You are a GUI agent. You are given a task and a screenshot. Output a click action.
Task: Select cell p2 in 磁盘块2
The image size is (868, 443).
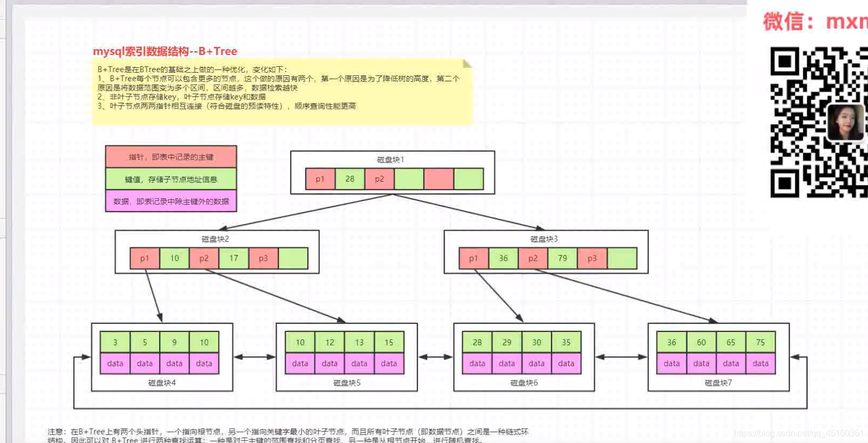click(x=204, y=258)
